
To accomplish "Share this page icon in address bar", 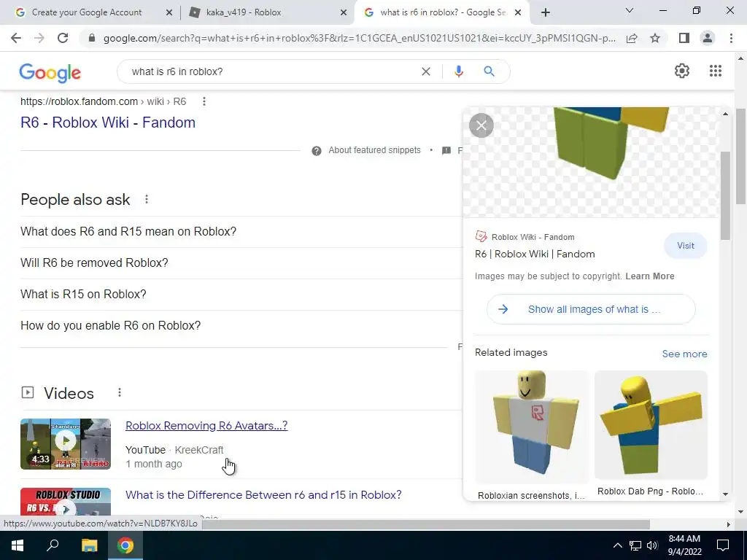I will (632, 38).
